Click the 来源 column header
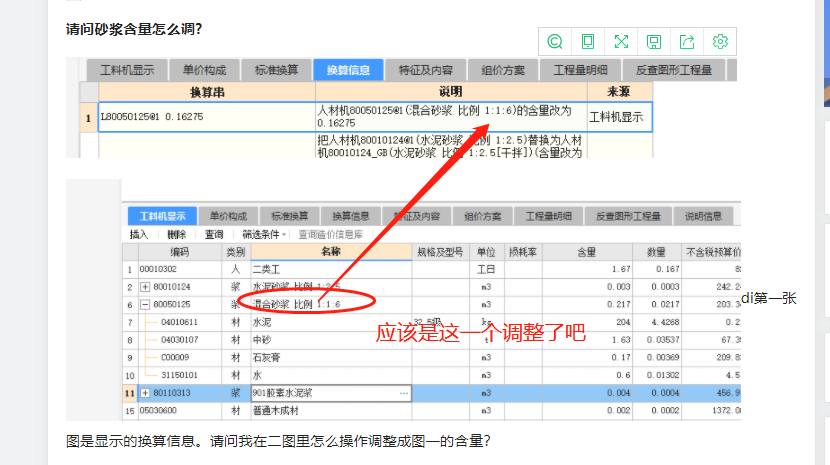 point(618,92)
